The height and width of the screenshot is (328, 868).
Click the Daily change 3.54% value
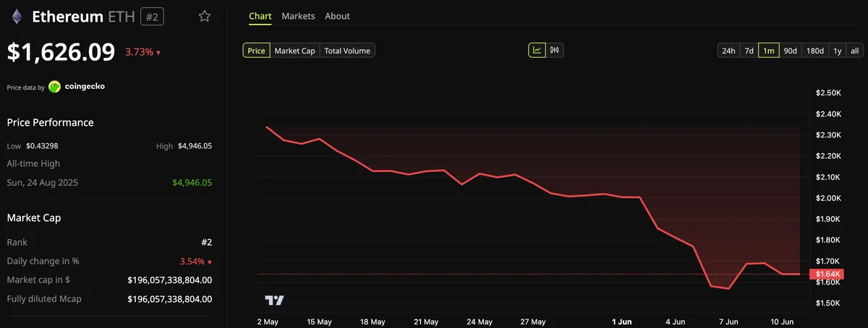[x=192, y=261]
